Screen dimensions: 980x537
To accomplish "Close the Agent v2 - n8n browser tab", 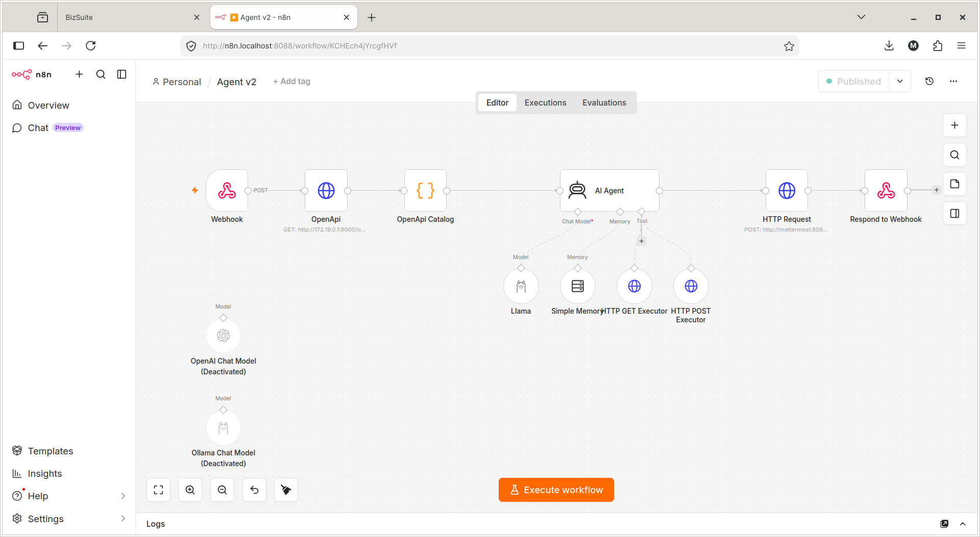I will coord(347,17).
